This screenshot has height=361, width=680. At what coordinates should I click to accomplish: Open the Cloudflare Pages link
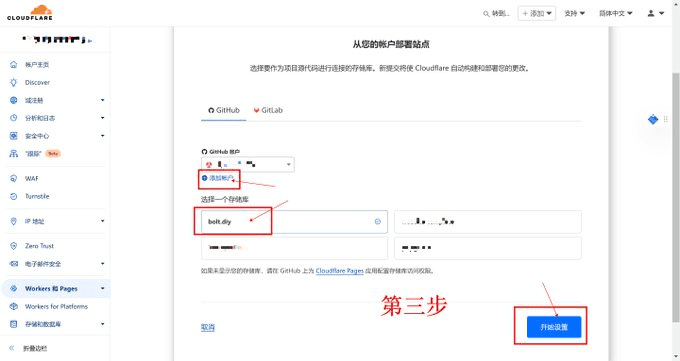[x=340, y=271]
